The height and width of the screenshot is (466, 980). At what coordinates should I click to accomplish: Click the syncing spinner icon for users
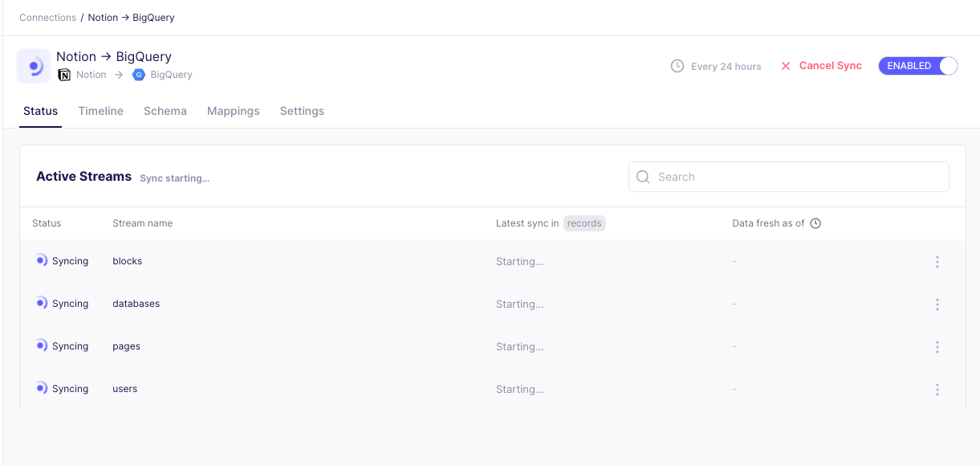(x=41, y=388)
